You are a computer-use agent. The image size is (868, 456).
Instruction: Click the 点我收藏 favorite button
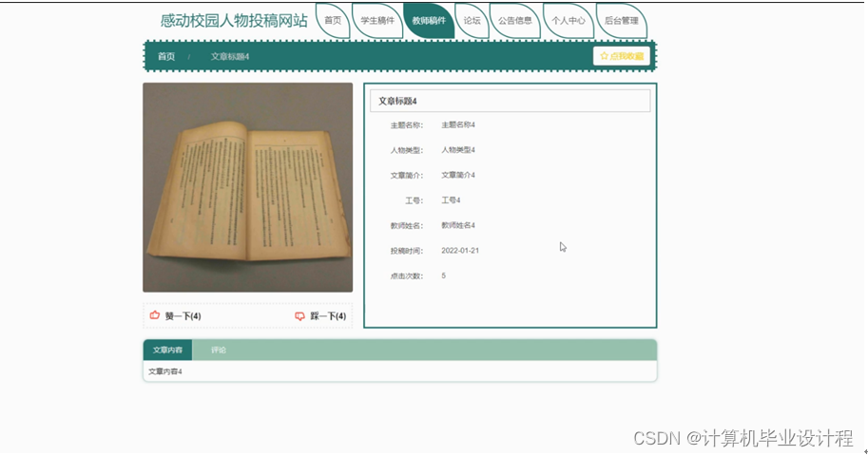(622, 56)
